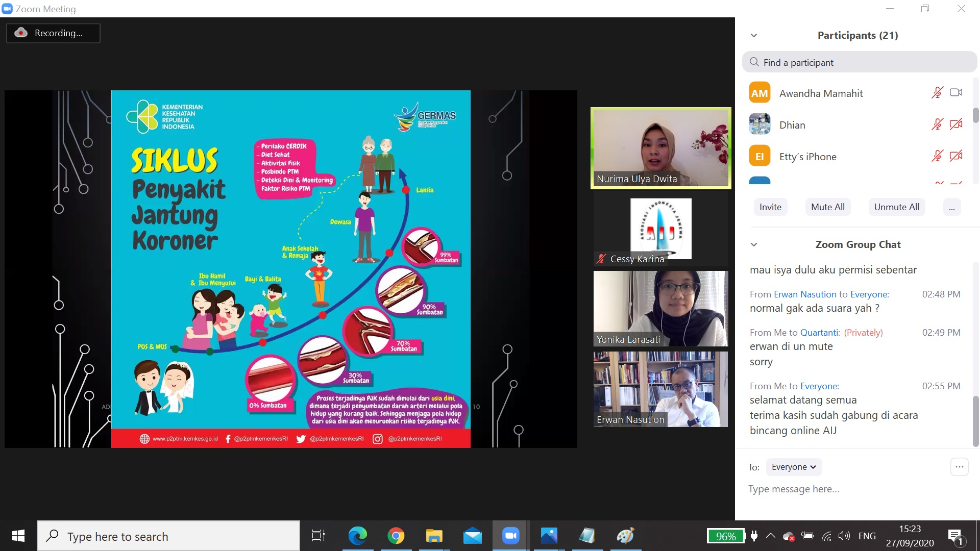Click the Unmute All button
Screen dimensions: 980x551
pyautogui.click(x=896, y=207)
